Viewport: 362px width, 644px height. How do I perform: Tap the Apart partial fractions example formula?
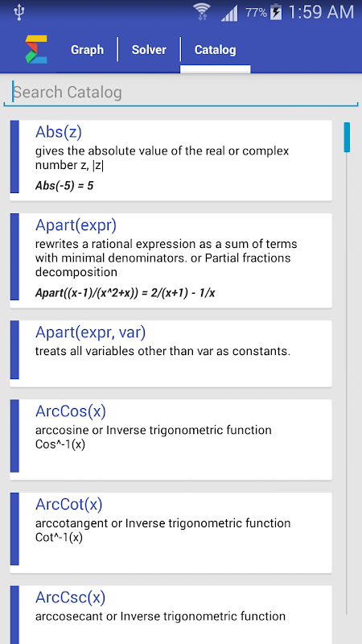[125, 293]
